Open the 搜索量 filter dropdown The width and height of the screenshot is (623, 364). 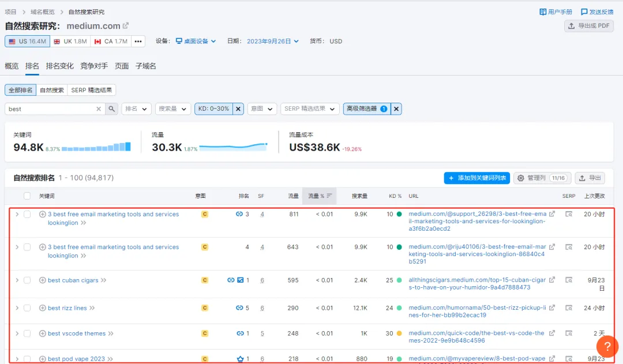(x=173, y=109)
